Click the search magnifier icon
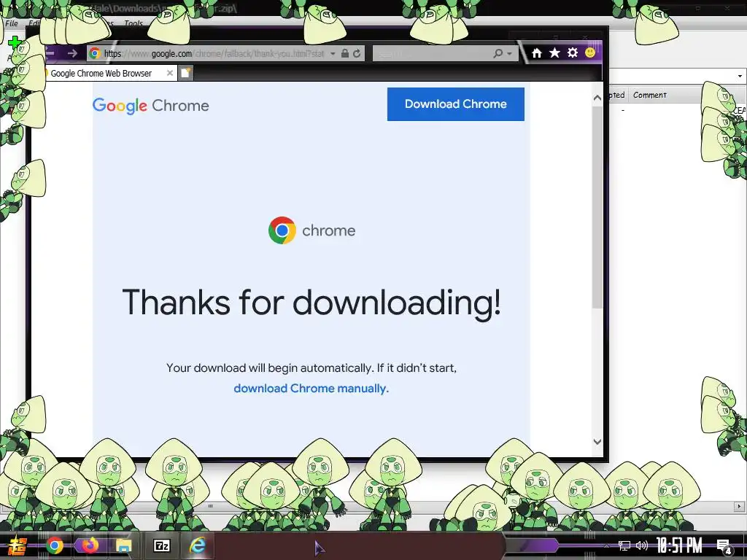This screenshot has height=560, width=747. (498, 53)
